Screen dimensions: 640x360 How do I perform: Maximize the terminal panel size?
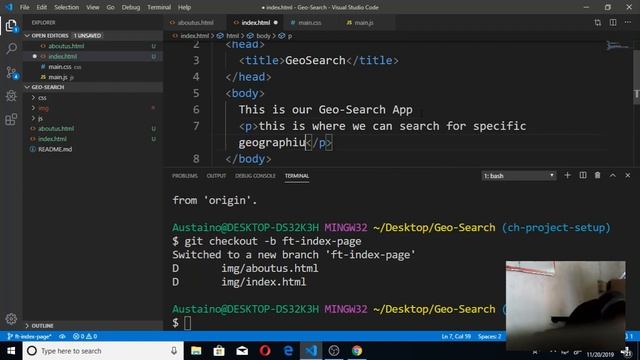click(613, 175)
